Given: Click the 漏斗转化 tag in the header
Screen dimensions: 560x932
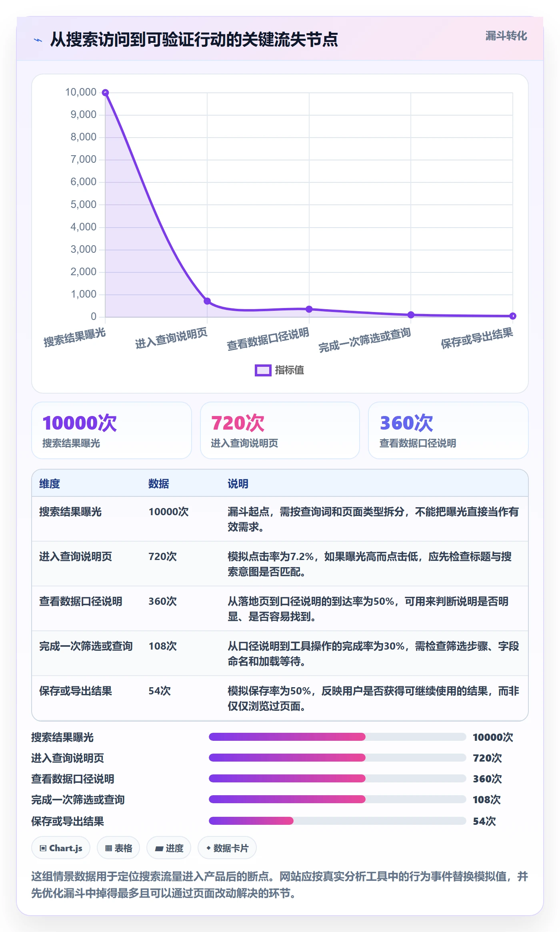Looking at the screenshot, I should pos(506,36).
